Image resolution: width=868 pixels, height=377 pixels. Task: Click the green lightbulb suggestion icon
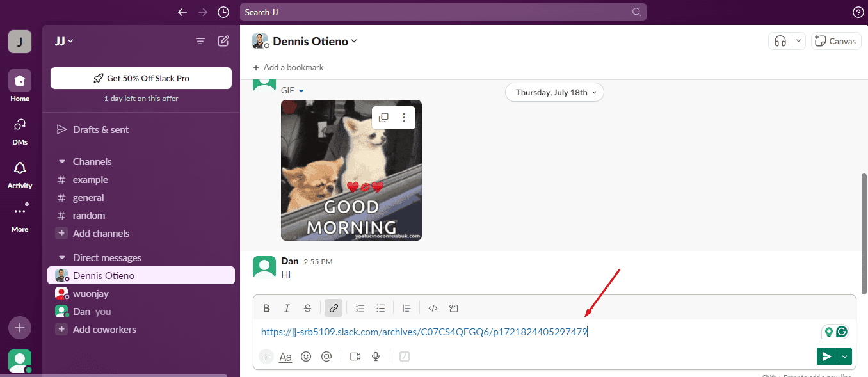829,332
